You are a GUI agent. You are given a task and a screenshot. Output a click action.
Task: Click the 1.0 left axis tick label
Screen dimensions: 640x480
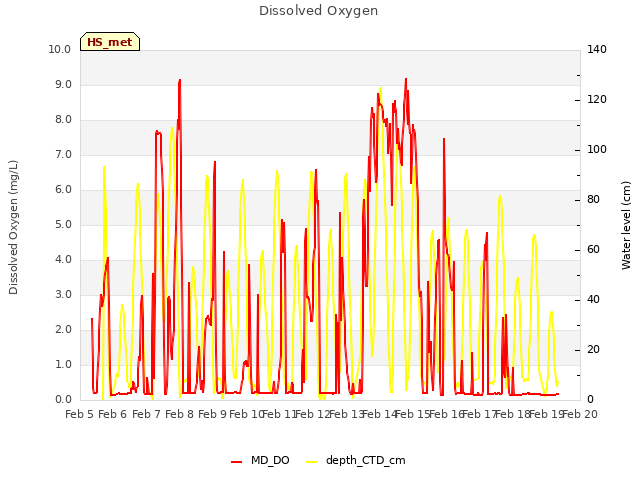[63, 364]
